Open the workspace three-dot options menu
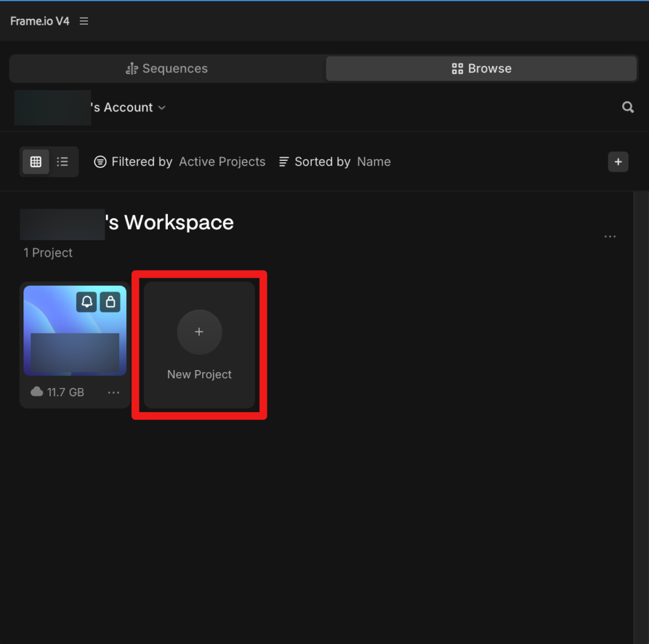 (x=610, y=236)
